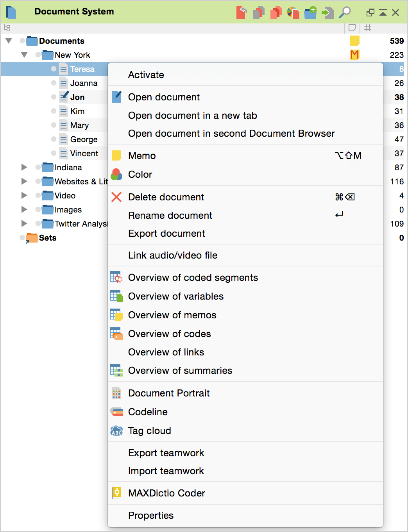Undock the Document System panel

coord(370,12)
